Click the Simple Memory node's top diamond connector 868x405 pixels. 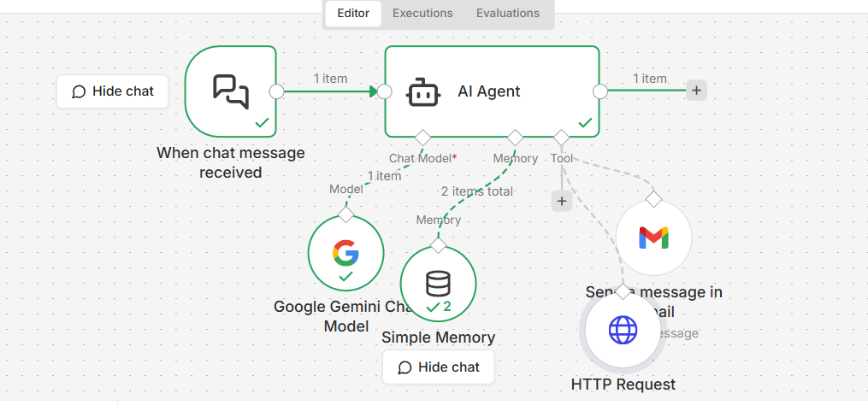tap(438, 246)
